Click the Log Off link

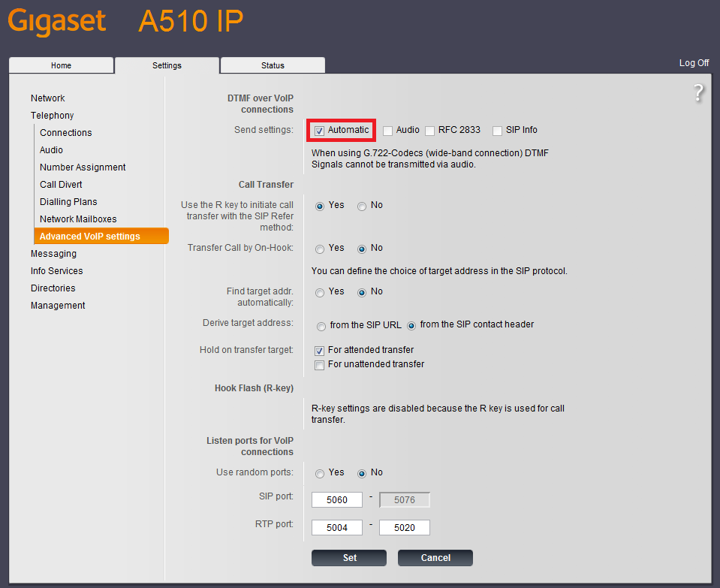point(694,63)
